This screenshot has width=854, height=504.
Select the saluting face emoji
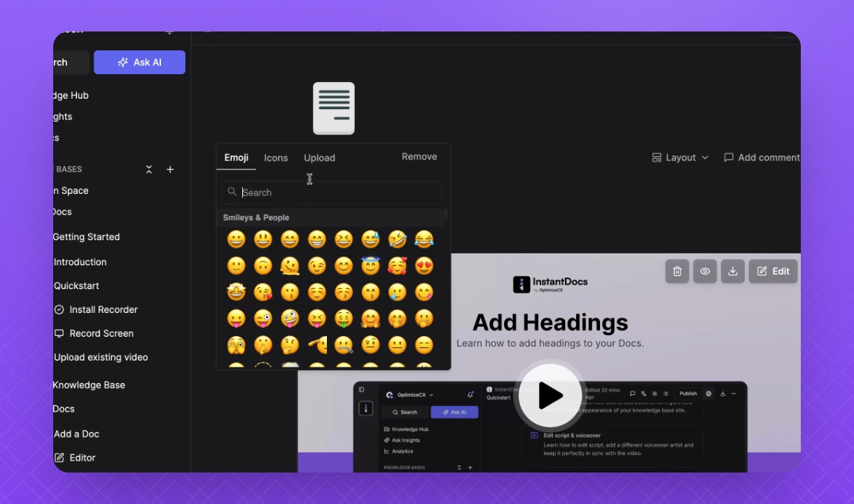316,344
